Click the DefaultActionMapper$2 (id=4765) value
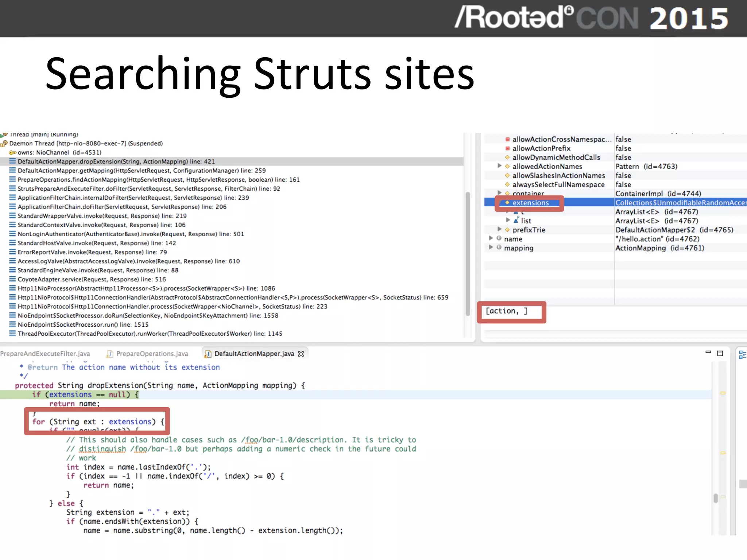The image size is (747, 560). 674,230
